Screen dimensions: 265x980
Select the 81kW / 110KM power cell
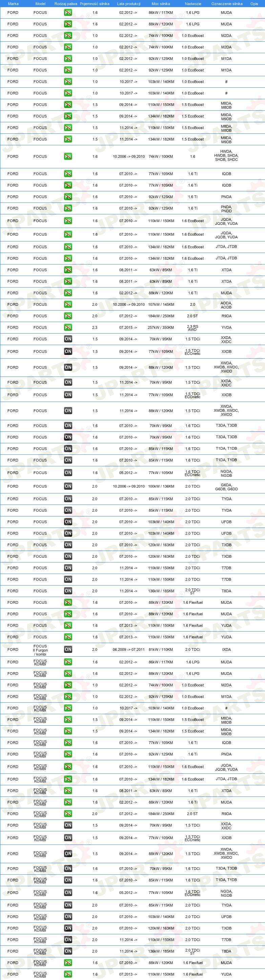[x=161, y=649]
